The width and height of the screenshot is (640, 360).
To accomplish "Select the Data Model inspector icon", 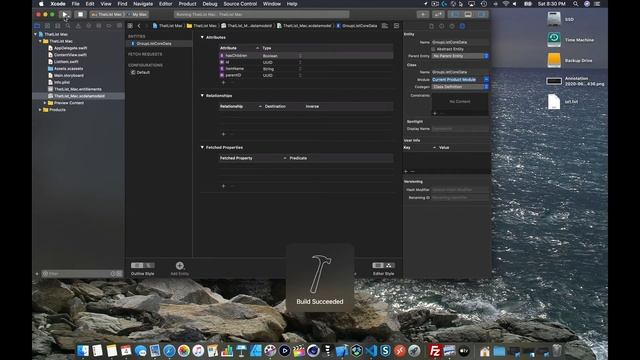I will 462,26.
